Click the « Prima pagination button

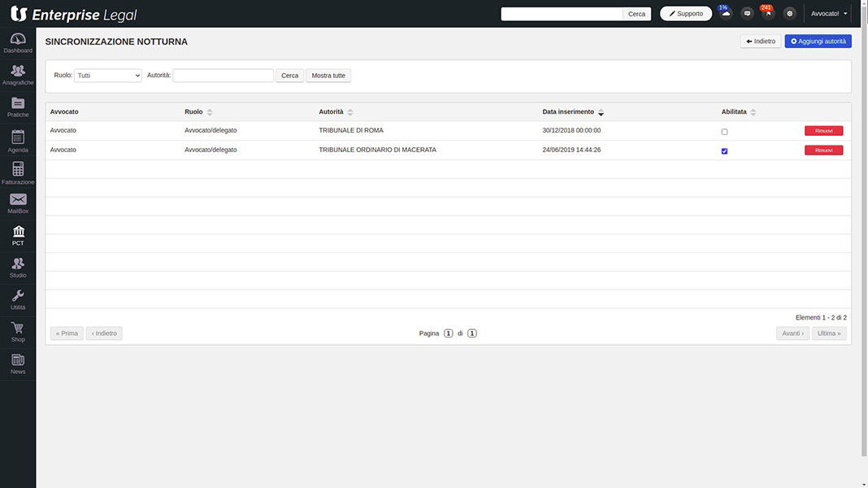(67, 333)
